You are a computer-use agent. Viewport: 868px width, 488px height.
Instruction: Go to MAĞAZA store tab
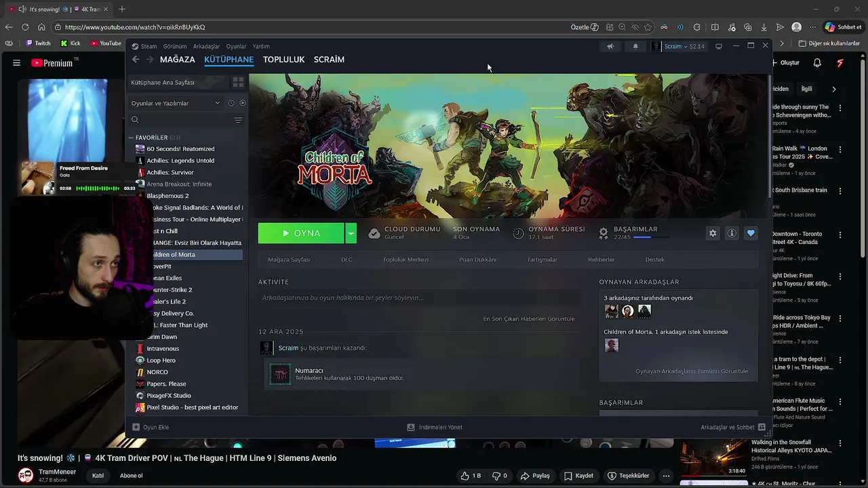pos(178,60)
